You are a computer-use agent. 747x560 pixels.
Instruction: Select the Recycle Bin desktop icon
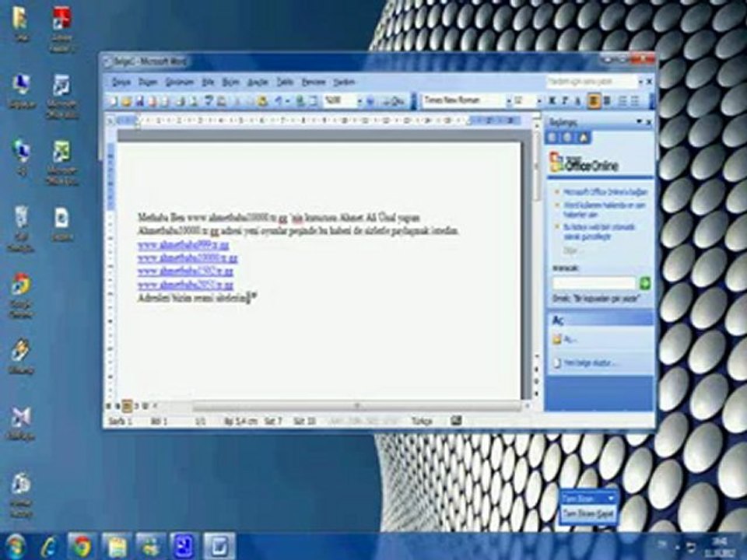pos(20,229)
